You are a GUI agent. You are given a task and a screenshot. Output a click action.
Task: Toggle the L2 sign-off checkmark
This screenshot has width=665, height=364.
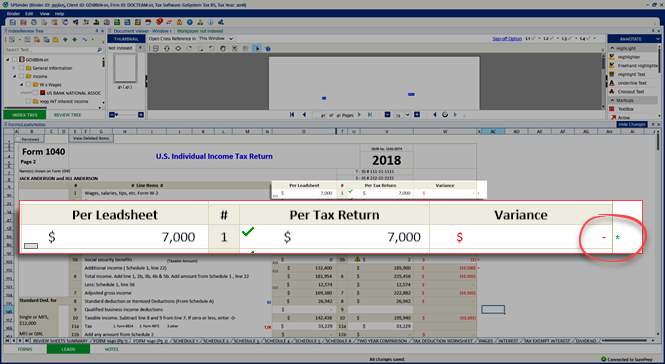pyautogui.click(x=551, y=39)
